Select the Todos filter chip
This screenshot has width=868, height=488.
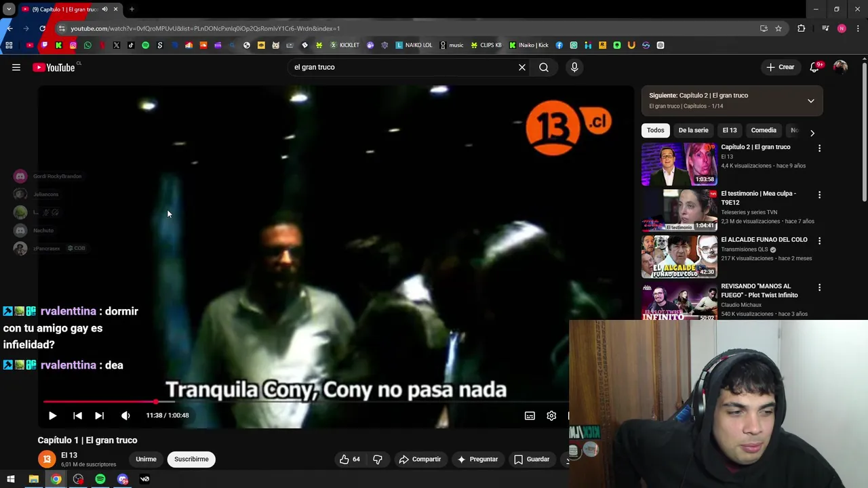655,130
